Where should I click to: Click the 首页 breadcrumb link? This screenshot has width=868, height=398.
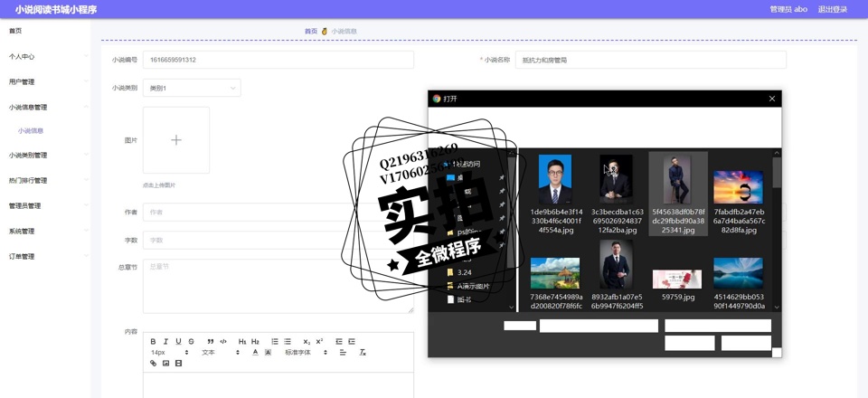[310, 32]
